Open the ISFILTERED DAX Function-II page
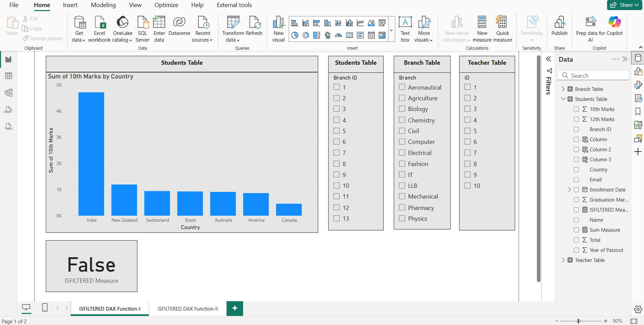The image size is (644, 325). tap(187, 309)
